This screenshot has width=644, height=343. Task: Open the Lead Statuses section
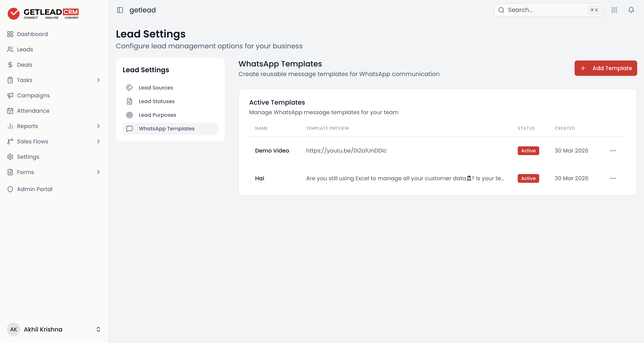[170, 101]
